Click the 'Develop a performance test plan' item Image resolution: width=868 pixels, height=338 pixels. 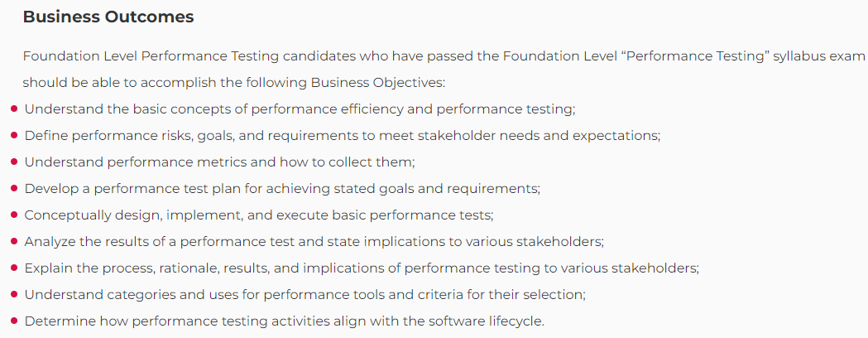coord(282,188)
